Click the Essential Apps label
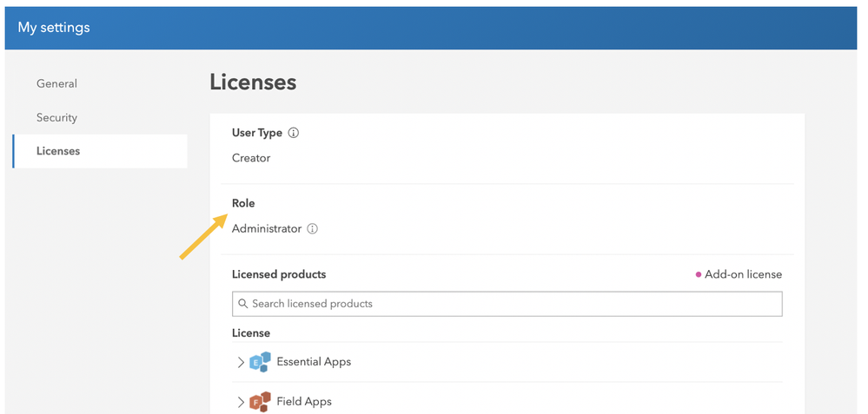Viewport: 868px width, 414px height. click(314, 362)
